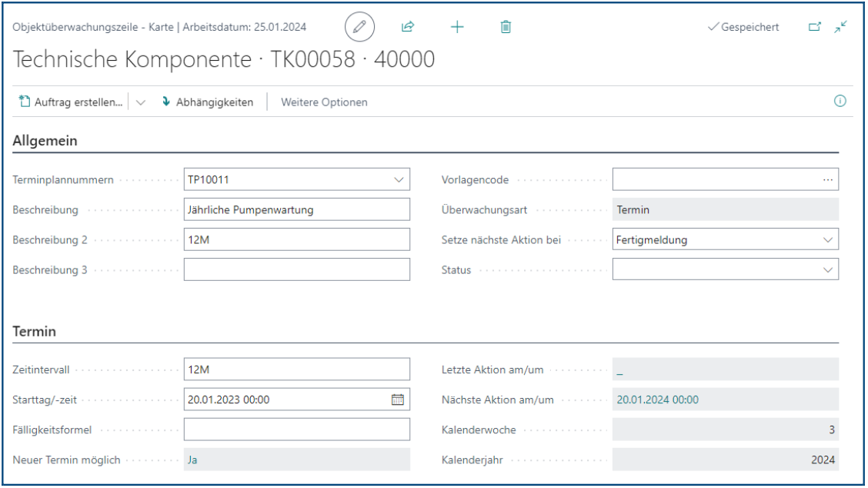Click the Gespeichert status indicator
This screenshot has width=868, height=488.
tap(743, 27)
